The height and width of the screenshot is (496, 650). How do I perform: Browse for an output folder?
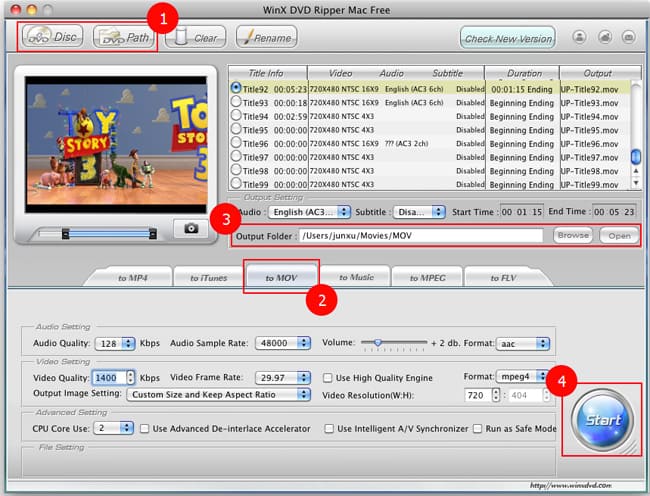coord(573,235)
